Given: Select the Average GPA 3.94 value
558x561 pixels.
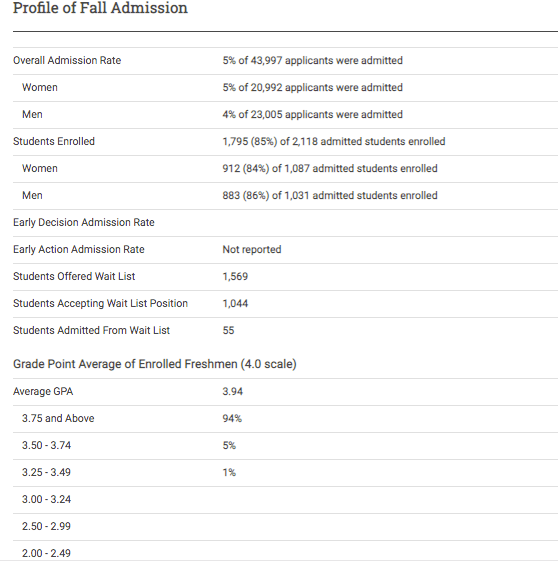Looking at the screenshot, I should point(232,391).
